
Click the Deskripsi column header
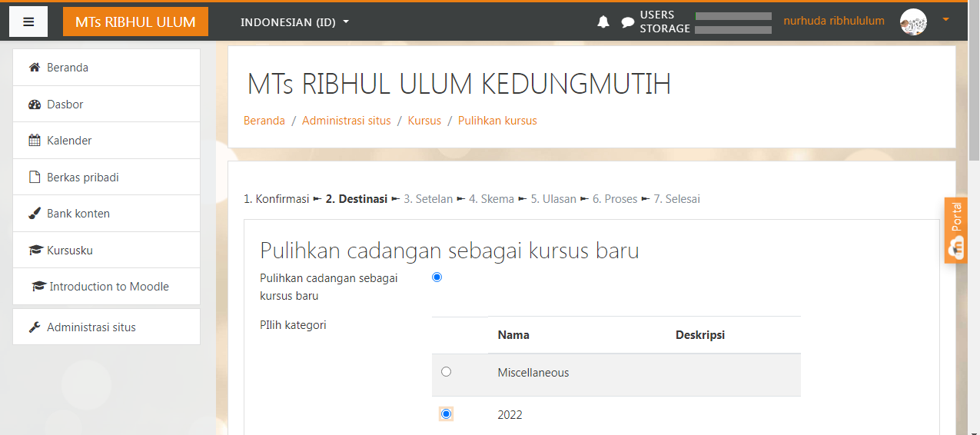(700, 335)
